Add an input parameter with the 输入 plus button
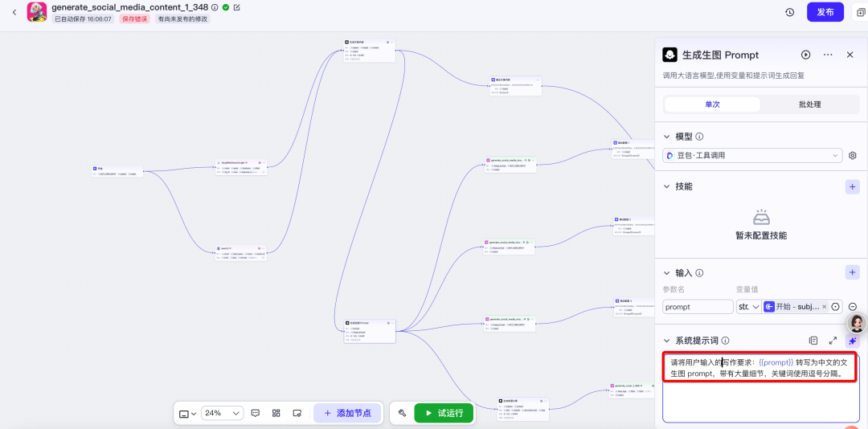 [852, 272]
